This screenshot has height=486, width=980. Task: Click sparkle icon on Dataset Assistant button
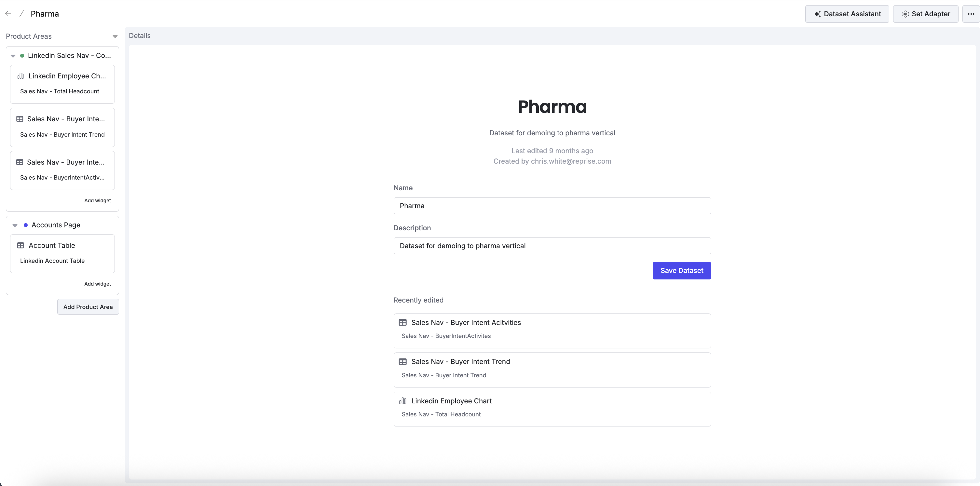[x=817, y=14]
